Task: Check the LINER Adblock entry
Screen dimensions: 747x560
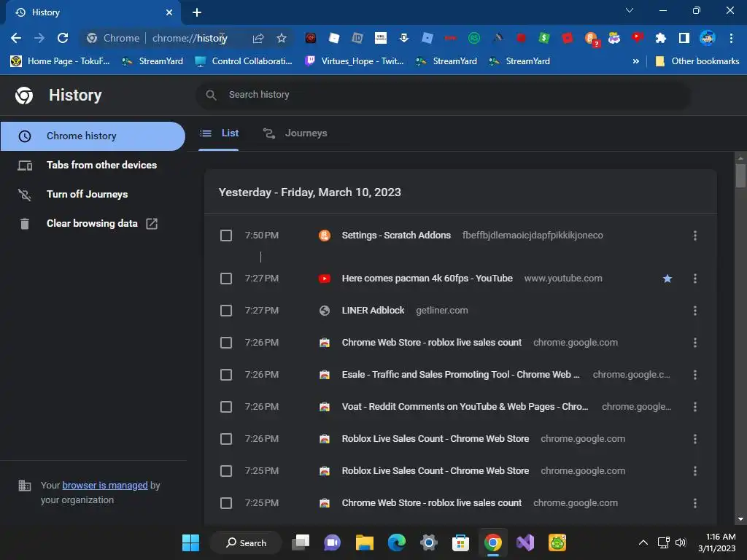Action: coord(226,311)
